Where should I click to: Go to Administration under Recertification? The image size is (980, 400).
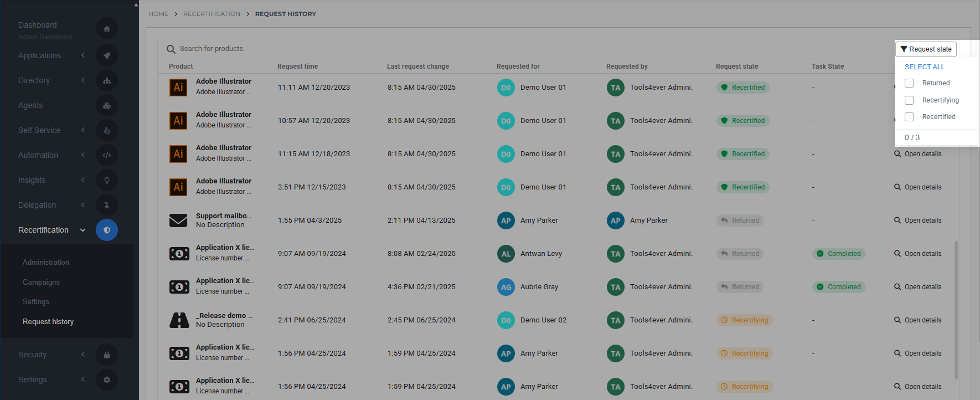click(x=46, y=262)
